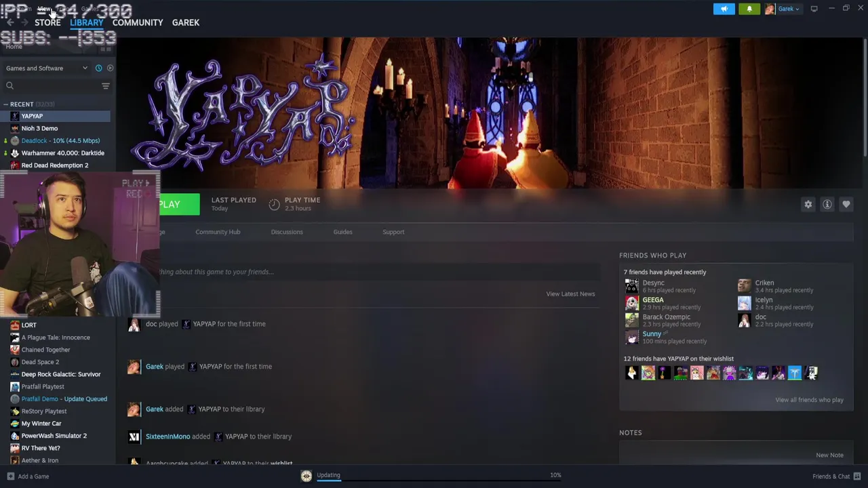Click GEEGA's avatar in Friends Who Play

click(631, 303)
